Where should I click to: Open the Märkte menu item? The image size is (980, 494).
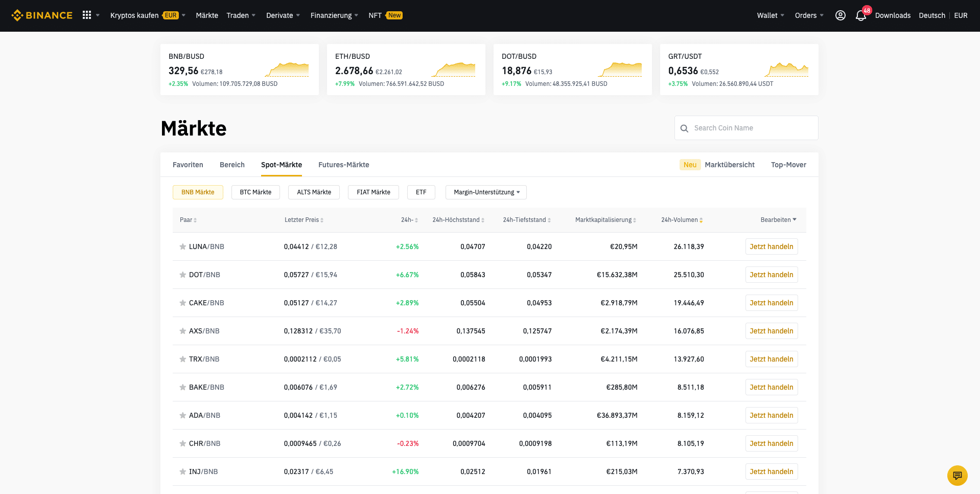(x=207, y=15)
